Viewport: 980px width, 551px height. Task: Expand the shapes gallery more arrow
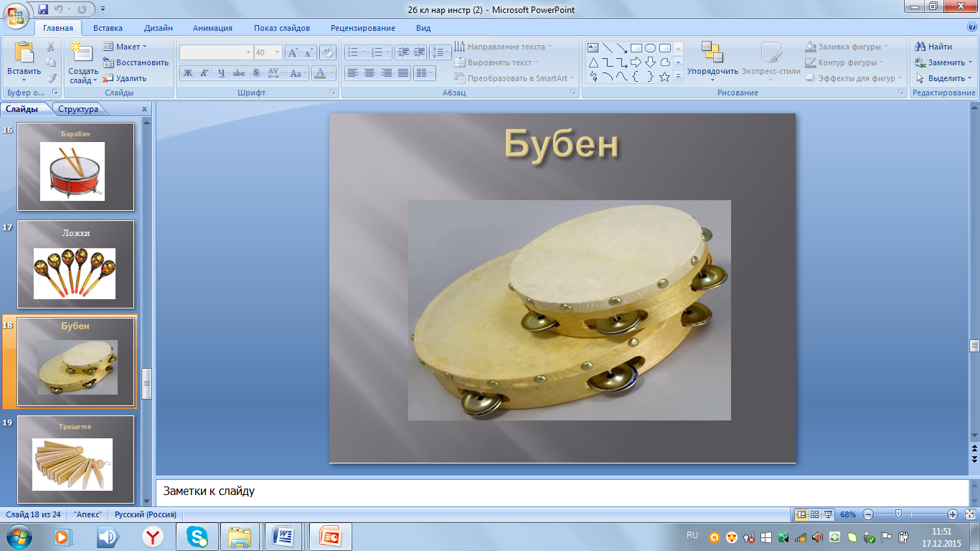679,77
